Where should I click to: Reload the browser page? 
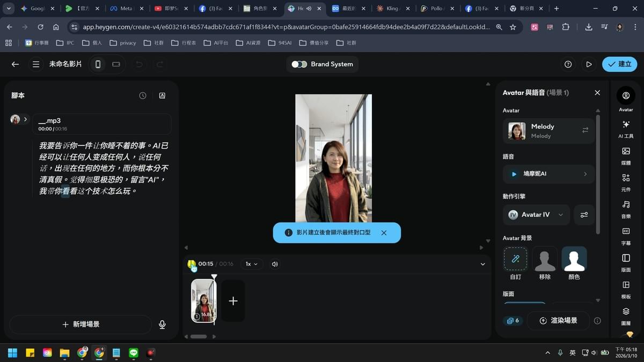pyautogui.click(x=40, y=27)
